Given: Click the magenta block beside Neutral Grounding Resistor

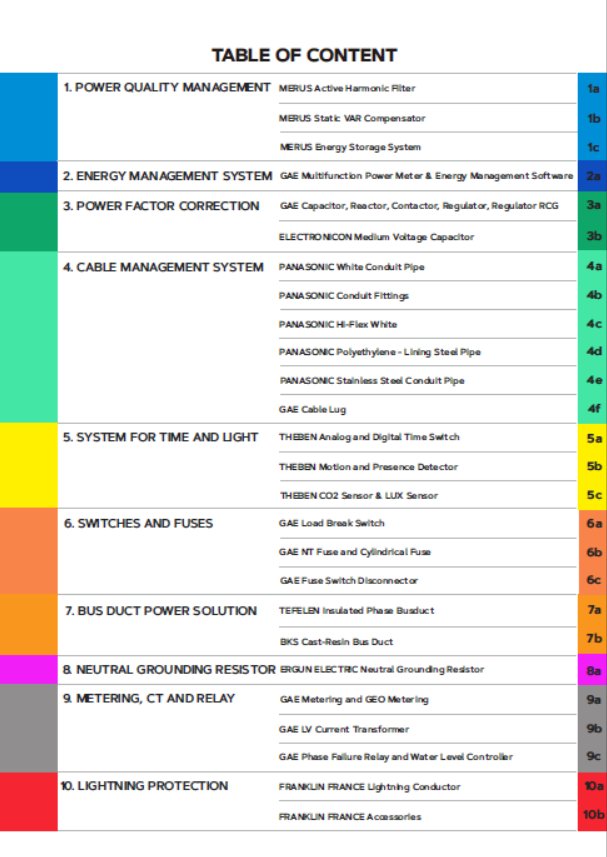Looking at the screenshot, I should pyautogui.click(x=28, y=669).
